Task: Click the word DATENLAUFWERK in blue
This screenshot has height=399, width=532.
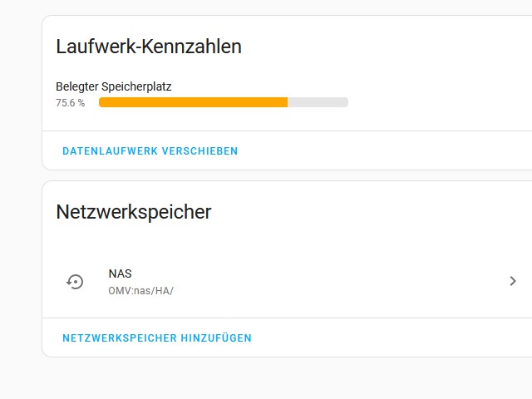Action: coord(110,151)
